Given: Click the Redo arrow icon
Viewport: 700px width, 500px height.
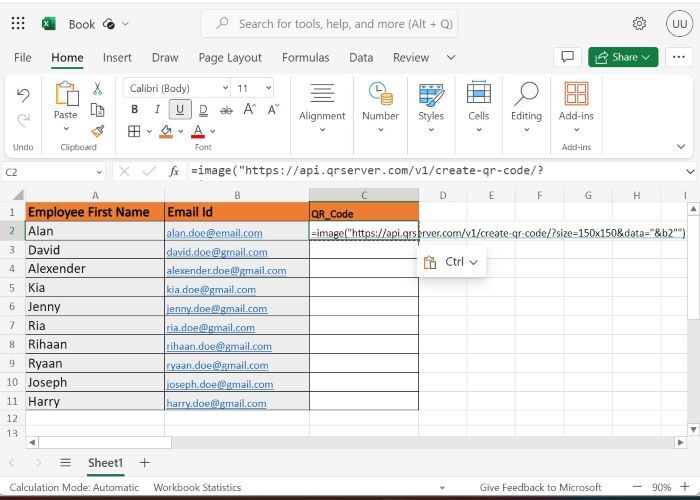Looking at the screenshot, I should point(23,120).
